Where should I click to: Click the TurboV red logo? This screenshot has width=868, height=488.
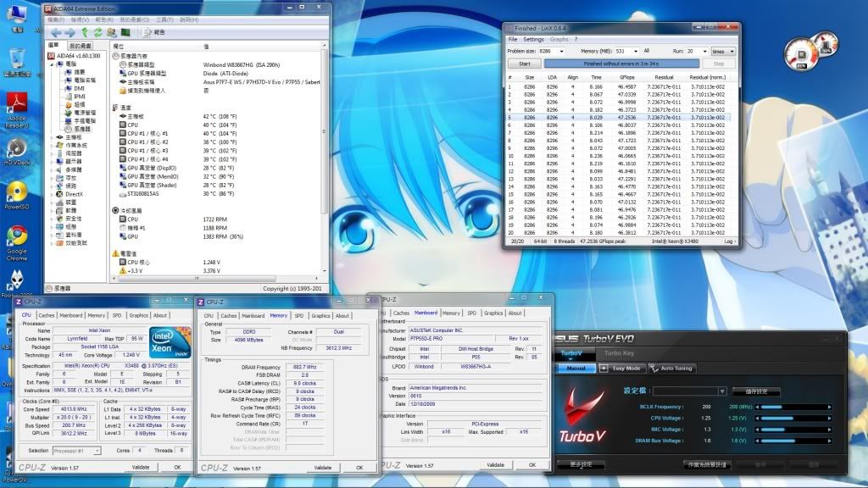point(583,415)
